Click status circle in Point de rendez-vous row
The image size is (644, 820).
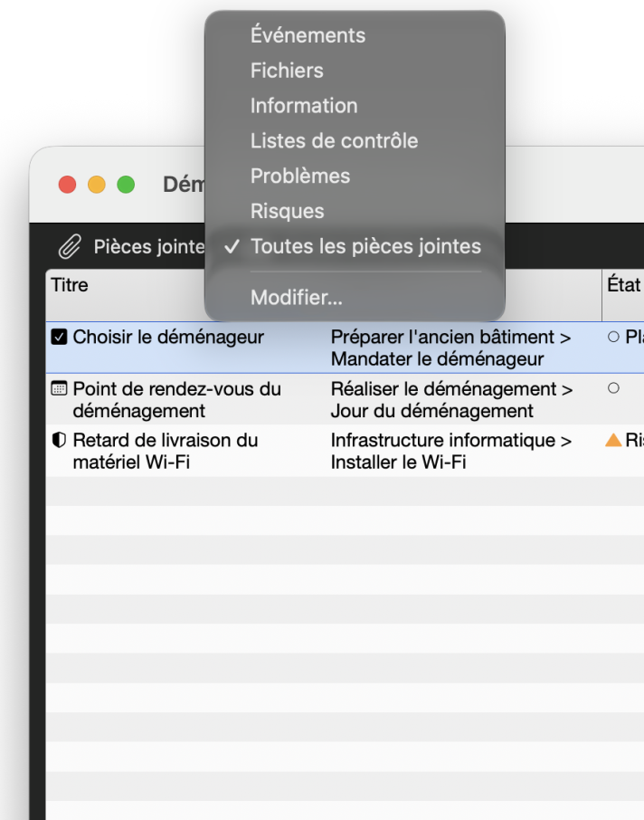tap(613, 388)
